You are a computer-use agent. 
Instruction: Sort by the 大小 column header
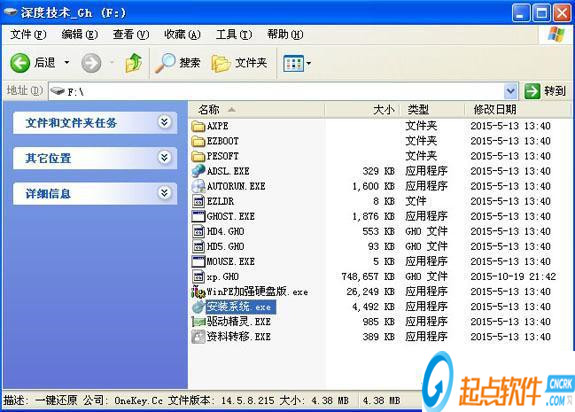point(362,110)
